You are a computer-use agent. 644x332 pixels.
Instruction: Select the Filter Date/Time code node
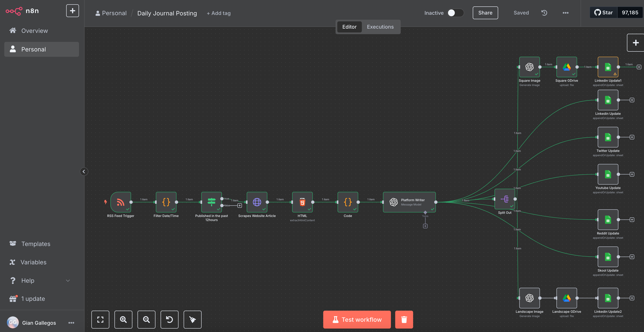[x=166, y=202]
